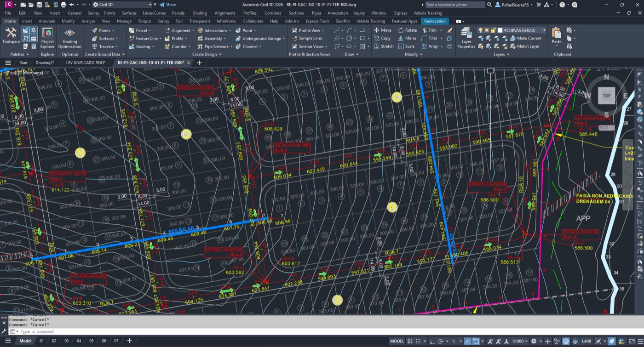Toggle isometric drafting in status bar
The image size is (644, 347).
coord(454,341)
